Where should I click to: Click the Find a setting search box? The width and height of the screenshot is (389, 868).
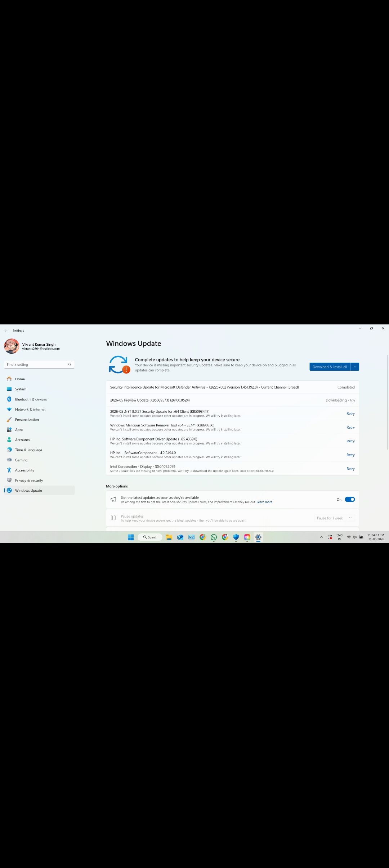point(39,364)
